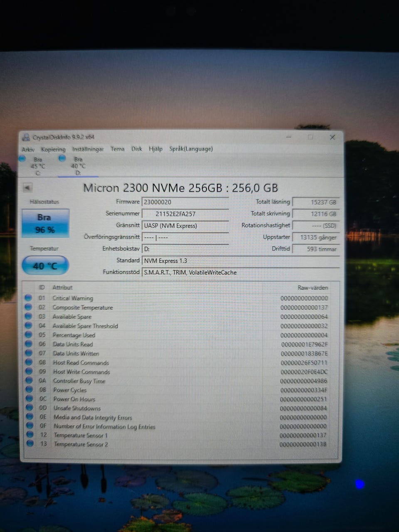Click the Available Spare status dot
Viewport: 399px width, 532px height.
pos(28,316)
